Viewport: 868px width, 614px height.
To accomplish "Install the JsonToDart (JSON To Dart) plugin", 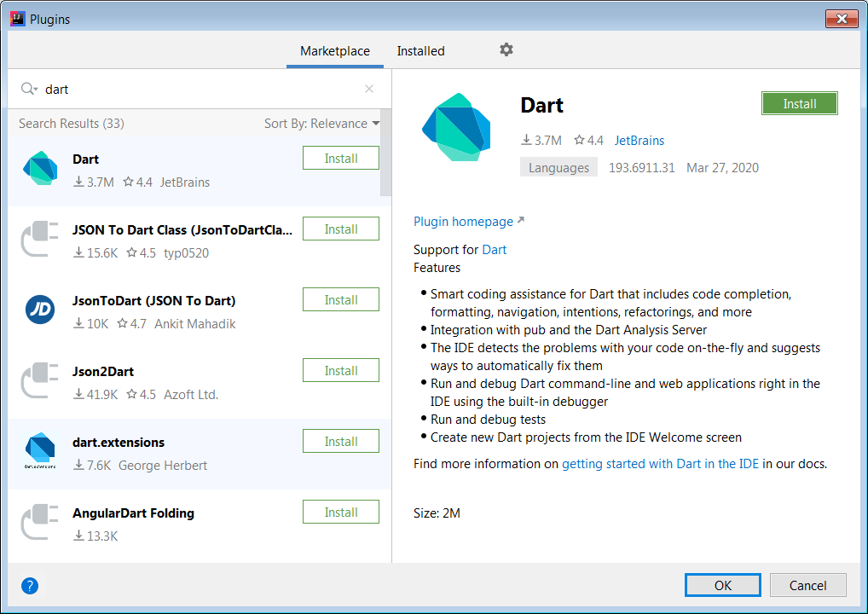I will click(x=341, y=300).
